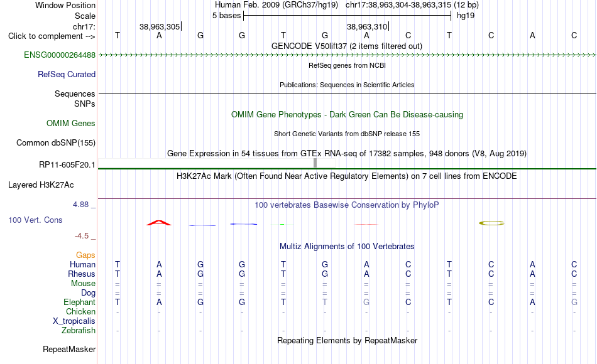Click the Window Position label
Viewport: 597px width, 364px height.
(65, 5)
